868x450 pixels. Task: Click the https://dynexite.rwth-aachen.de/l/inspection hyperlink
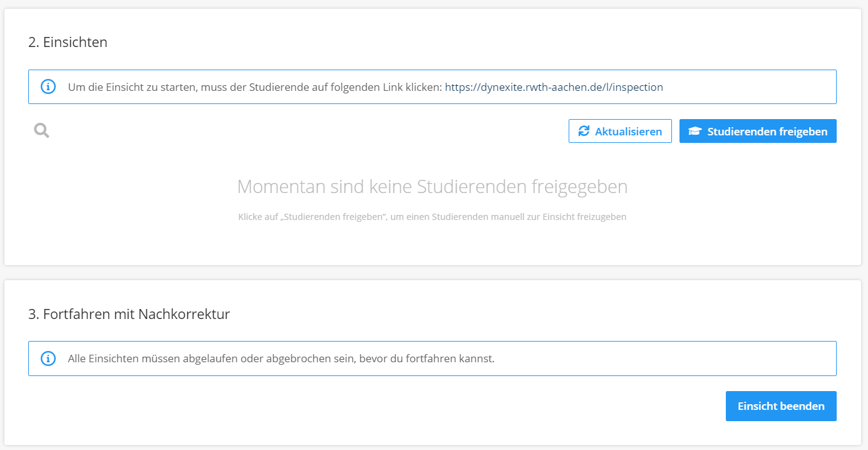point(555,86)
